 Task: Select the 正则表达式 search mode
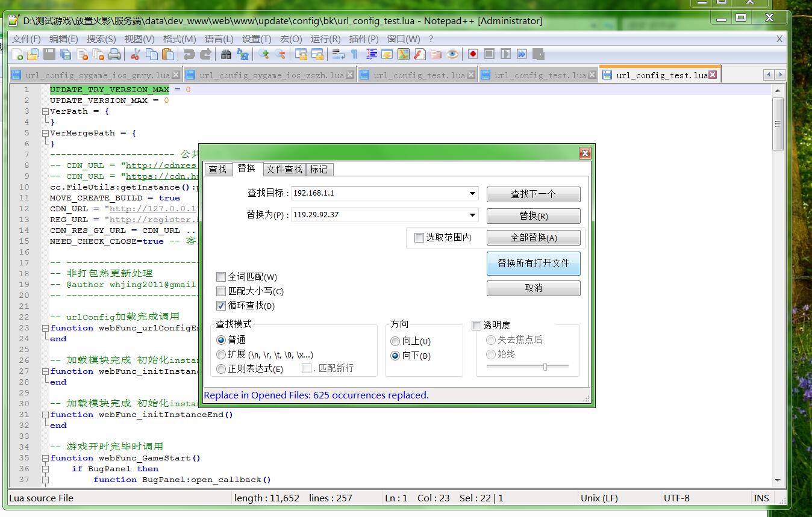221,369
